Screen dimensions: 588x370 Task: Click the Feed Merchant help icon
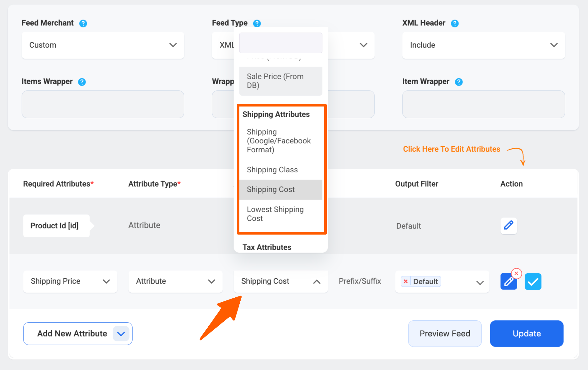point(83,23)
